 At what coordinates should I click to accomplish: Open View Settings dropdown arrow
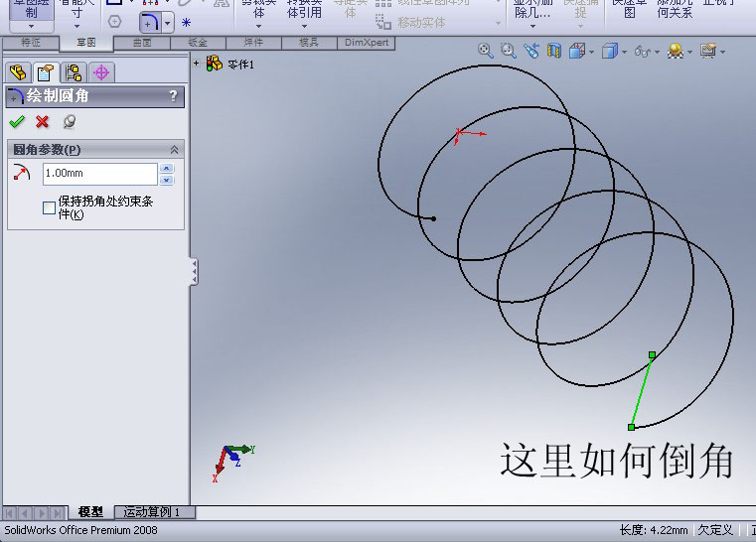pos(722,52)
